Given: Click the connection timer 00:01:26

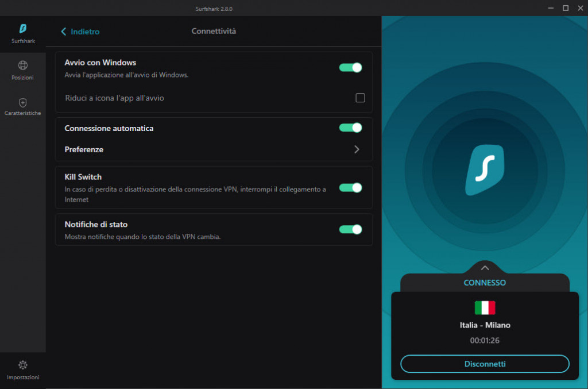Looking at the screenshot, I should [485, 341].
